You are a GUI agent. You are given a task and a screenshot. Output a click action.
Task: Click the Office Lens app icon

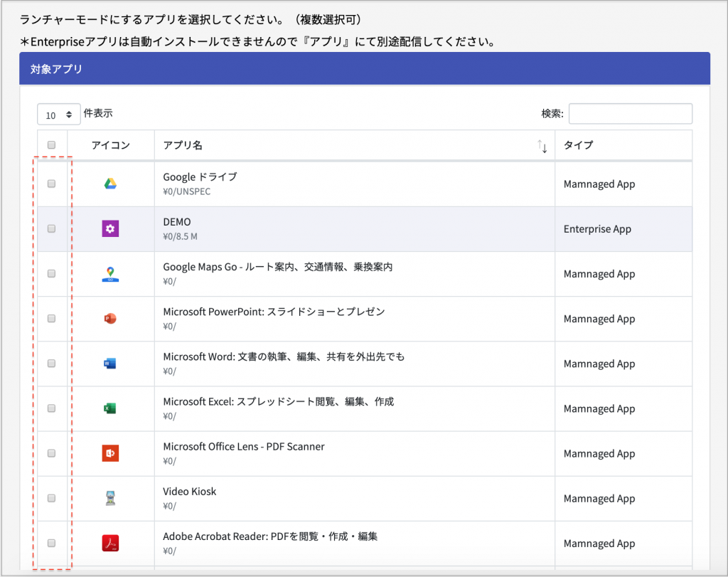click(x=110, y=453)
